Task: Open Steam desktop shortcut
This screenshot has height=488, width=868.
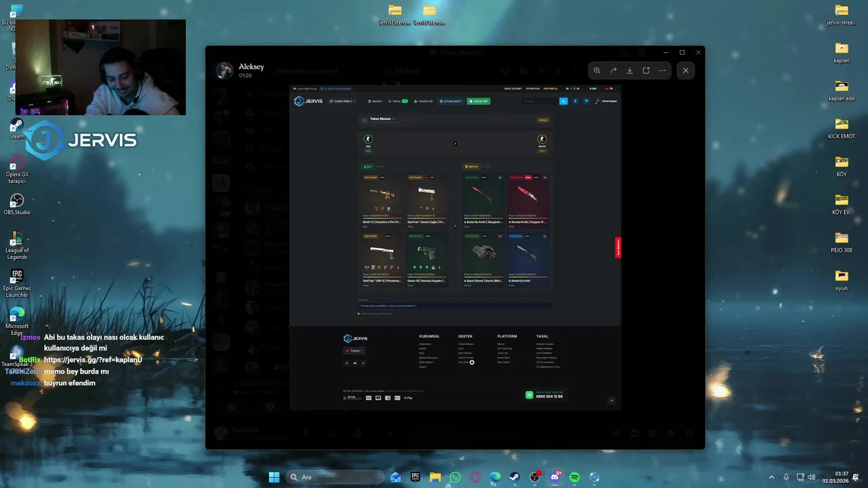Action: (17, 129)
